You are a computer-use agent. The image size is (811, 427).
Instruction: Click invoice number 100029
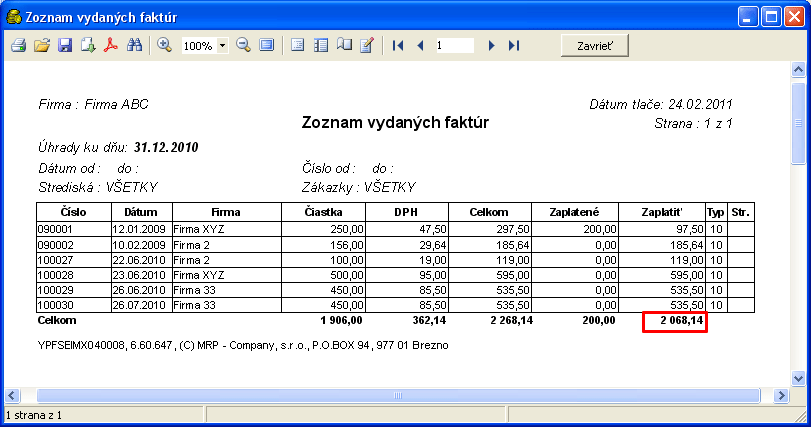click(x=55, y=290)
